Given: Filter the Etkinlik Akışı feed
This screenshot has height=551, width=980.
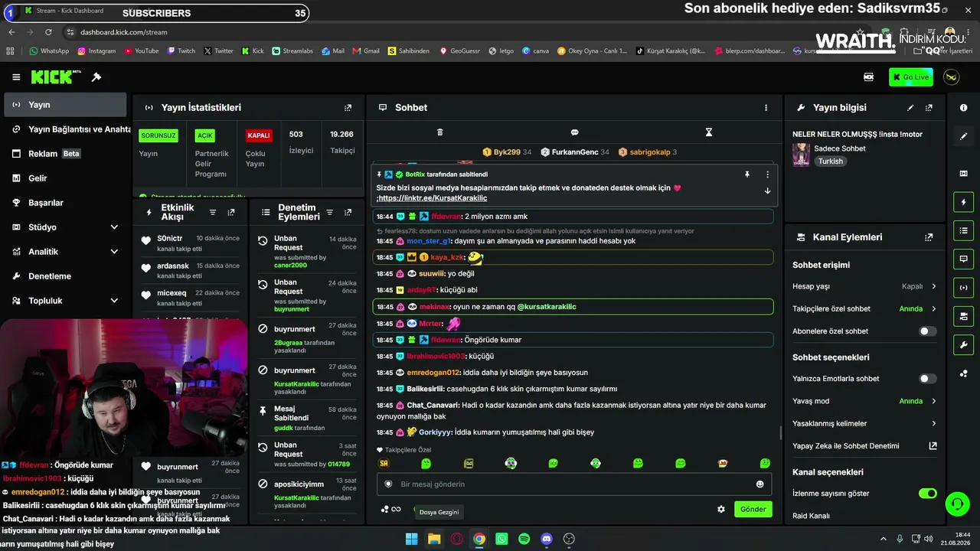Looking at the screenshot, I should coord(213,212).
